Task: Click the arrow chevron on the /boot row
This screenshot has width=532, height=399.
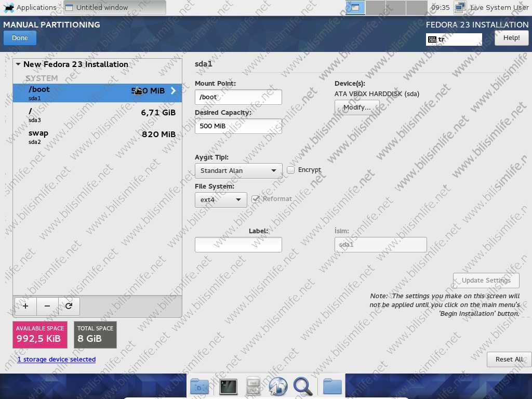Action: (174, 90)
